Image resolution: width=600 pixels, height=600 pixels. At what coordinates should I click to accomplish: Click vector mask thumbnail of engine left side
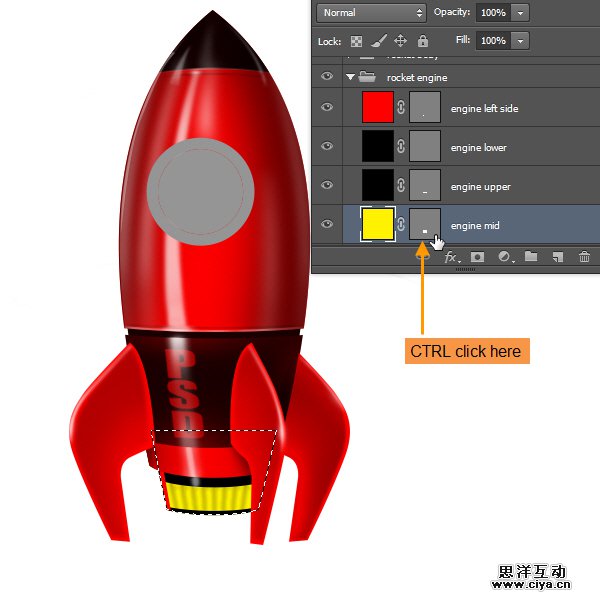(x=425, y=107)
